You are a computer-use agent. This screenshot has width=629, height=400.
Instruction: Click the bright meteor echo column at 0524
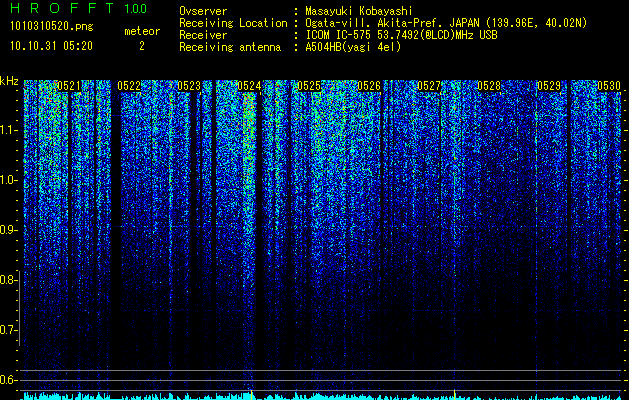249,189
